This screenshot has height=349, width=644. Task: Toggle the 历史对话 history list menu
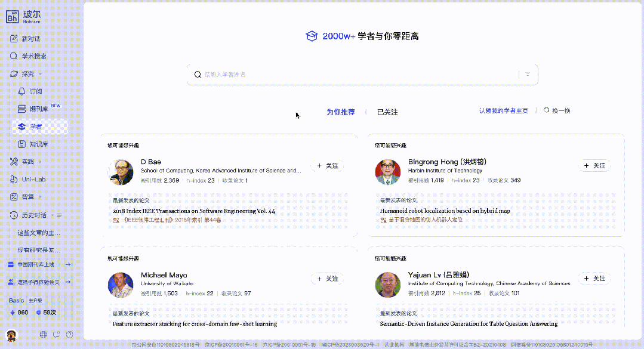(59, 215)
